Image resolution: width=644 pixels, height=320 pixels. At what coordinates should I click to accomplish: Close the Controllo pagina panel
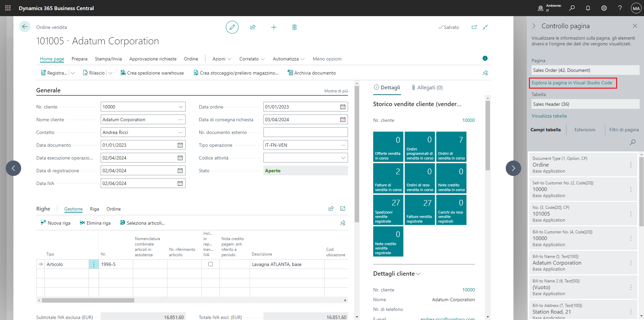(635, 26)
